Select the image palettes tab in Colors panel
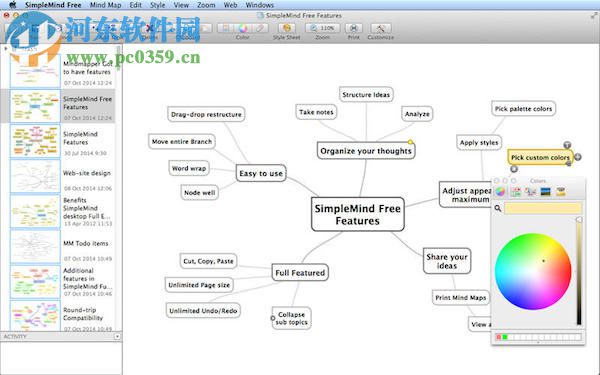The image size is (600, 375). pos(545,192)
